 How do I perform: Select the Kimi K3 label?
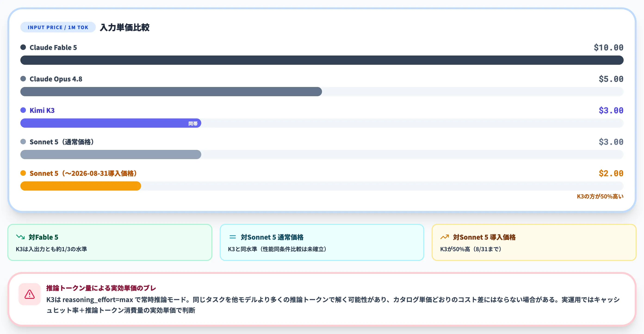[42, 111]
